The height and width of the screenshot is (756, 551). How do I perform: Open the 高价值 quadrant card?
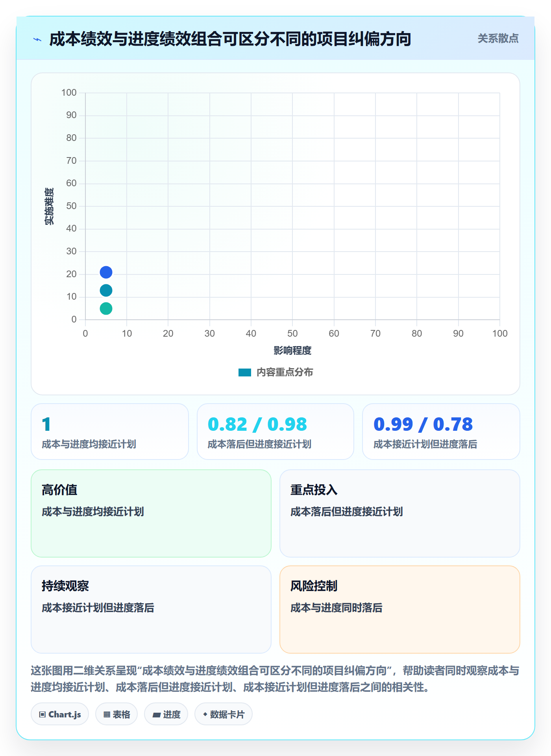151,513
